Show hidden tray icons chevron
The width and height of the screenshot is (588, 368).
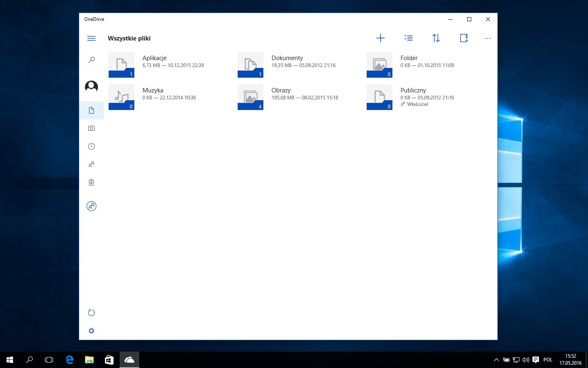[x=497, y=360]
